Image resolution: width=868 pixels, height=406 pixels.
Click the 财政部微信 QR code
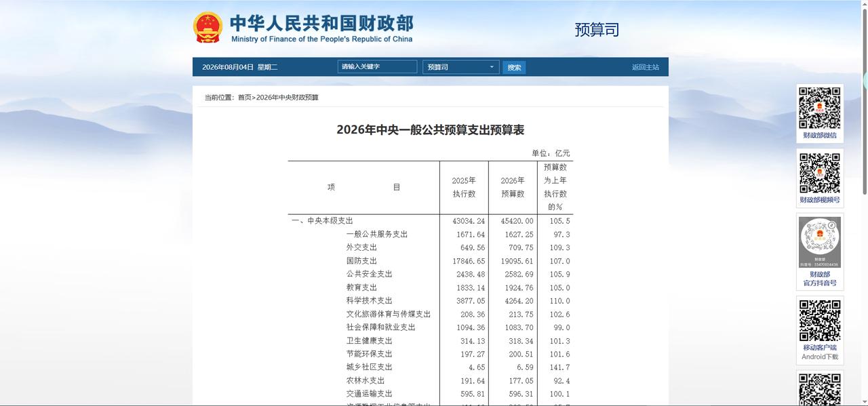pos(819,108)
